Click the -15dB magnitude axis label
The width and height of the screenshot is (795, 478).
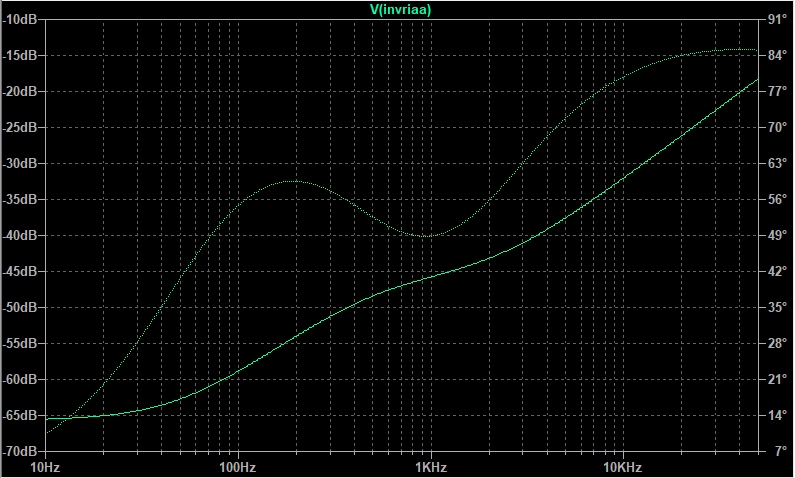[x=20, y=55]
